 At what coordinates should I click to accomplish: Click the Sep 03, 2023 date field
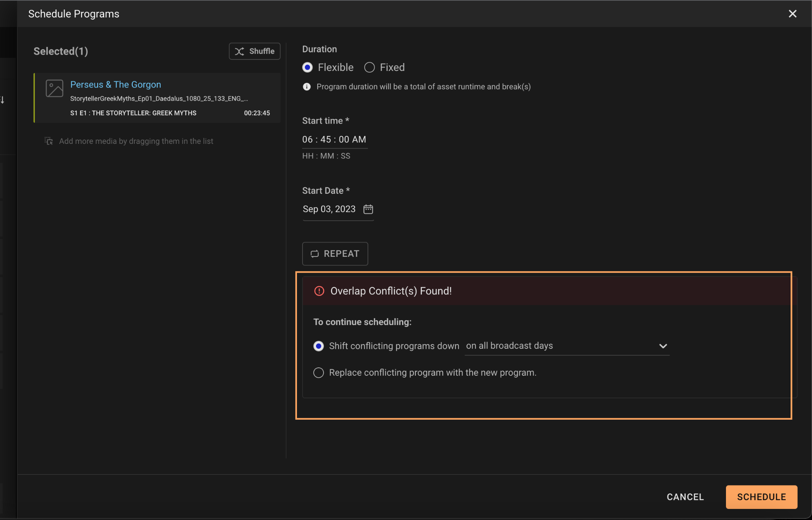pos(329,209)
